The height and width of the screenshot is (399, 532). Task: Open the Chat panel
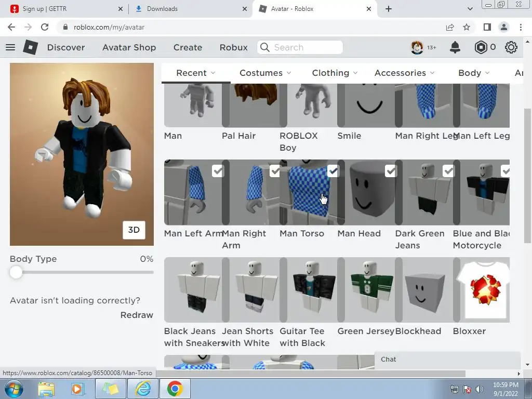(447, 360)
